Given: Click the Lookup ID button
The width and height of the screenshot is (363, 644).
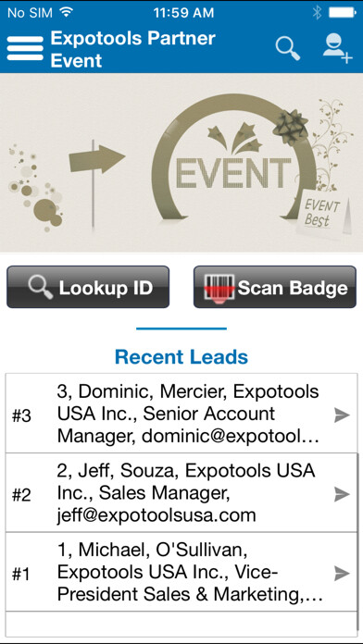Looking at the screenshot, I should [88, 287].
